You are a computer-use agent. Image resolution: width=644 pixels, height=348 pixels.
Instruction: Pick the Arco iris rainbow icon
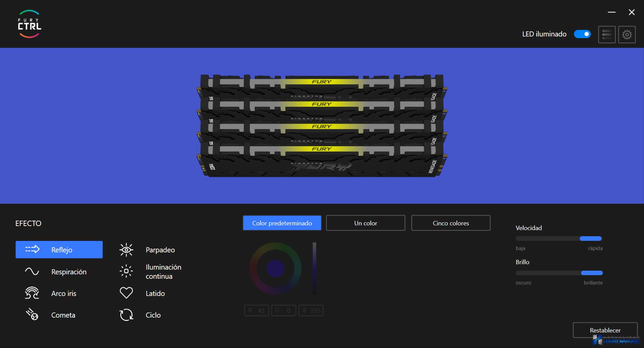coord(32,293)
